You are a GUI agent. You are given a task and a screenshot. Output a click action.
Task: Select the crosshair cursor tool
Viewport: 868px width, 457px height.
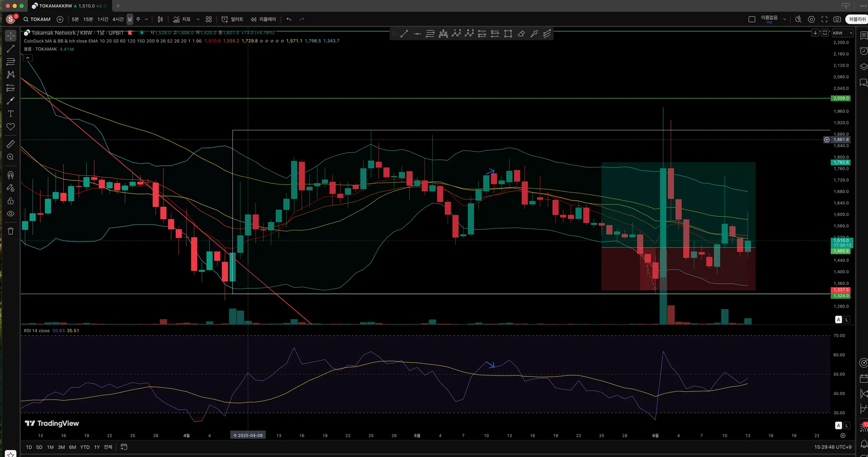tap(11, 35)
